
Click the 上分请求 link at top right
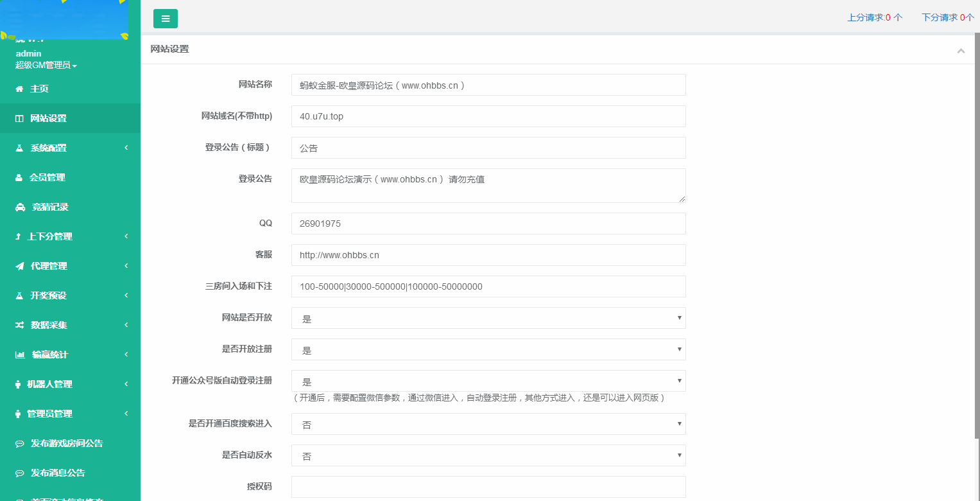pyautogui.click(x=874, y=17)
